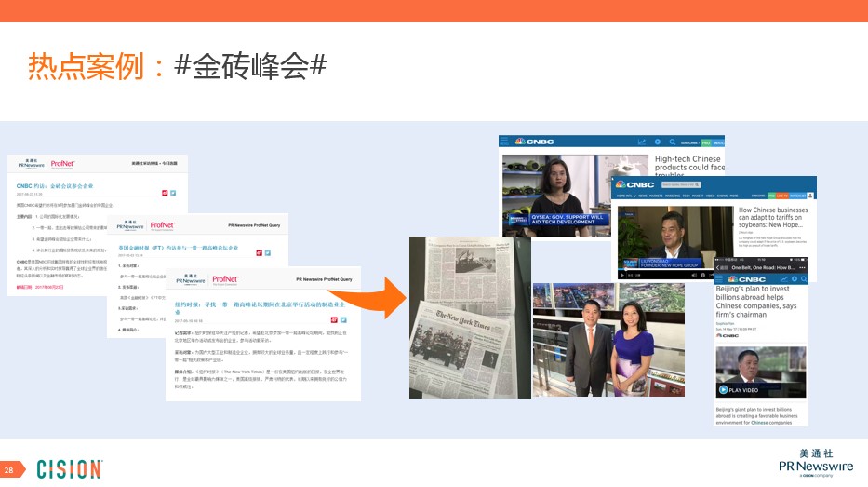Click 'PR Newswire ProfNet Query' text on front card

[324, 279]
